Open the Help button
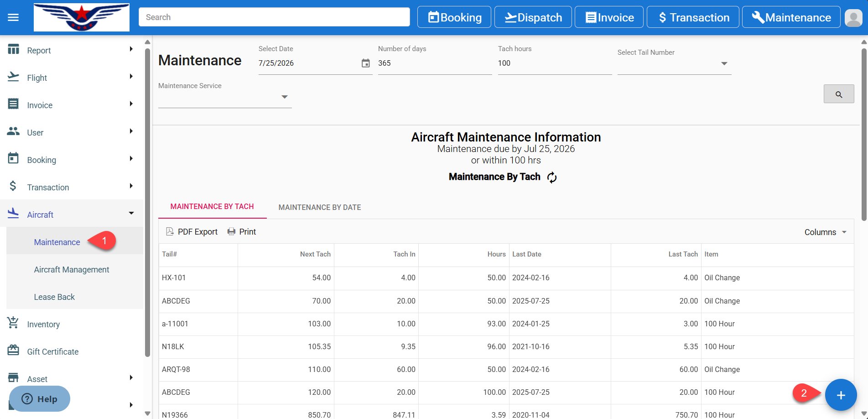Viewport: 868px width, 419px height. point(40,399)
